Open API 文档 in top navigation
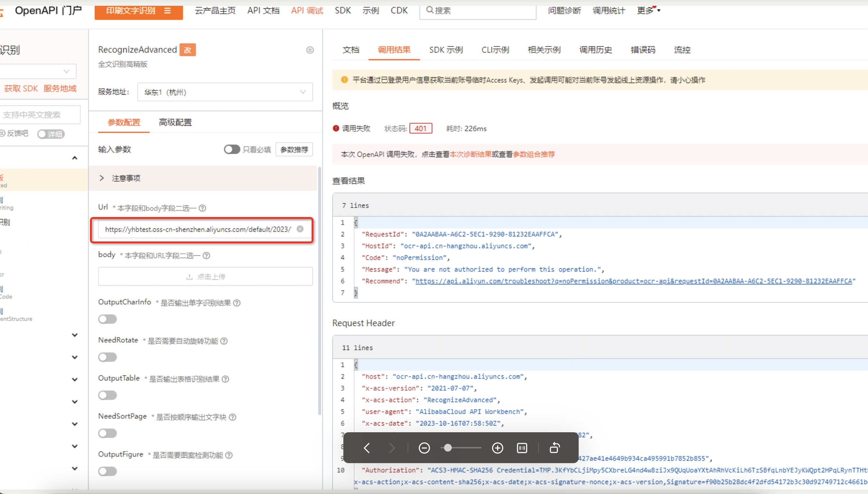868x494 pixels. [263, 11]
